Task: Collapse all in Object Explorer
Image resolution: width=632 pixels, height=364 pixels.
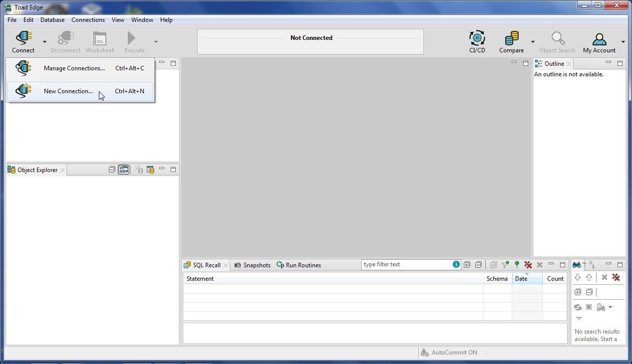Action: click(x=112, y=170)
